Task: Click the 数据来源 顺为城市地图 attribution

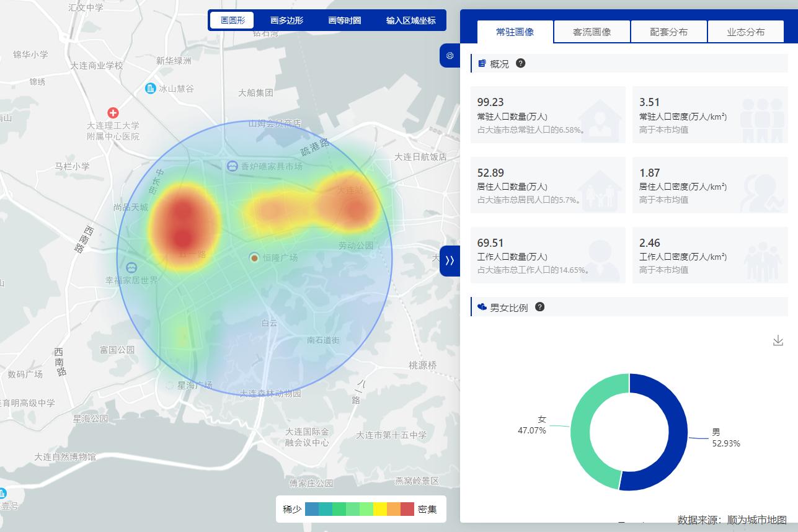Action: pos(732,520)
